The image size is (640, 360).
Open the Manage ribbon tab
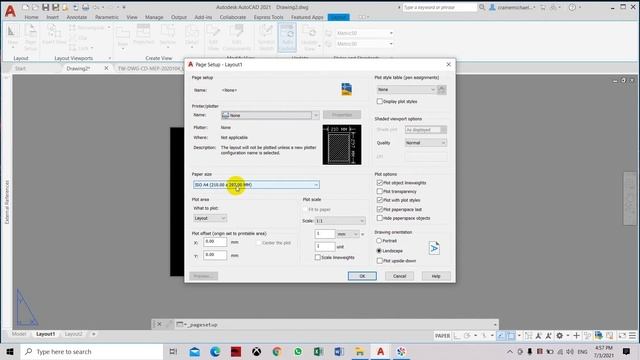(x=154, y=17)
